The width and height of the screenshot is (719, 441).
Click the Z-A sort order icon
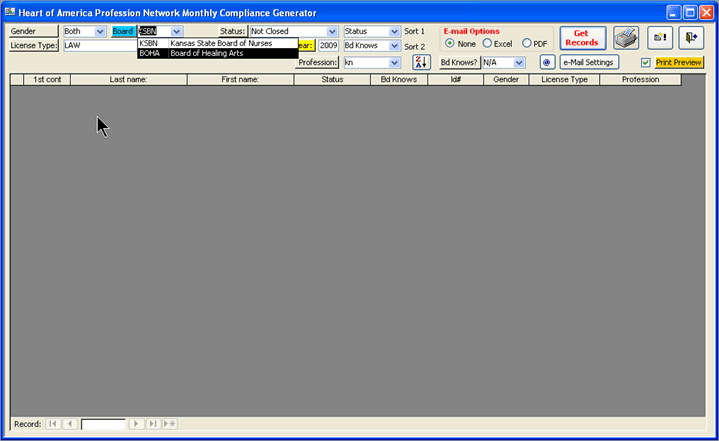coord(421,62)
